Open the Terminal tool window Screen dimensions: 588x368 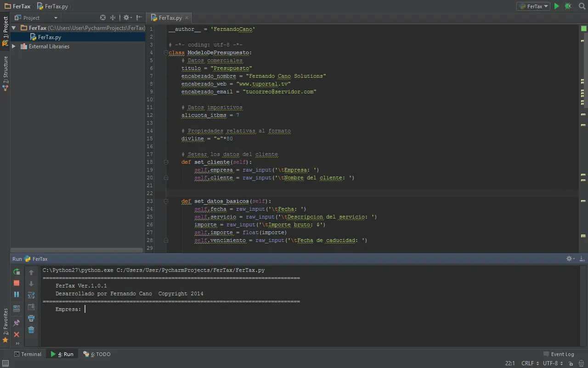click(x=28, y=354)
